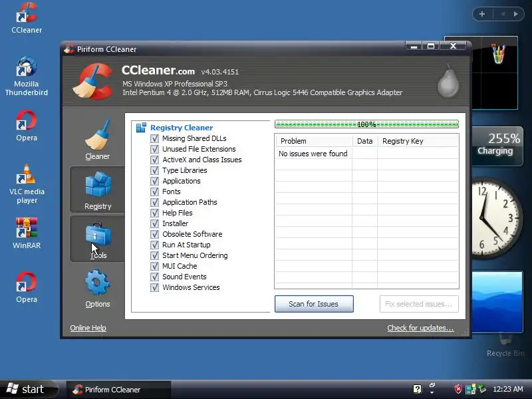Click the pencil cup gadget icon
This screenshot has height=399, width=532.
pos(497,54)
